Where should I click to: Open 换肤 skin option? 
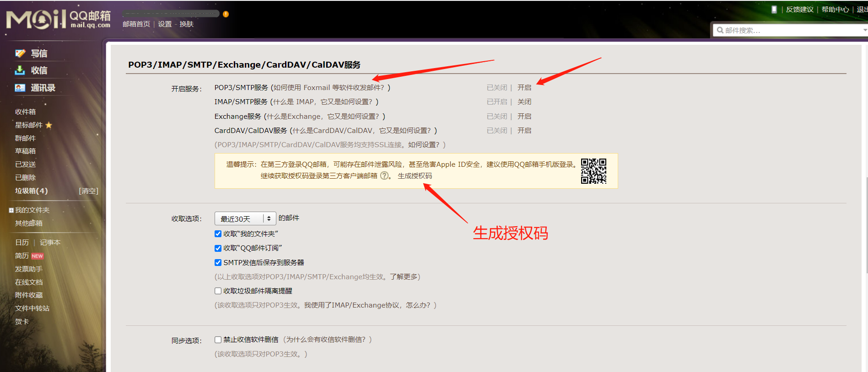(187, 24)
